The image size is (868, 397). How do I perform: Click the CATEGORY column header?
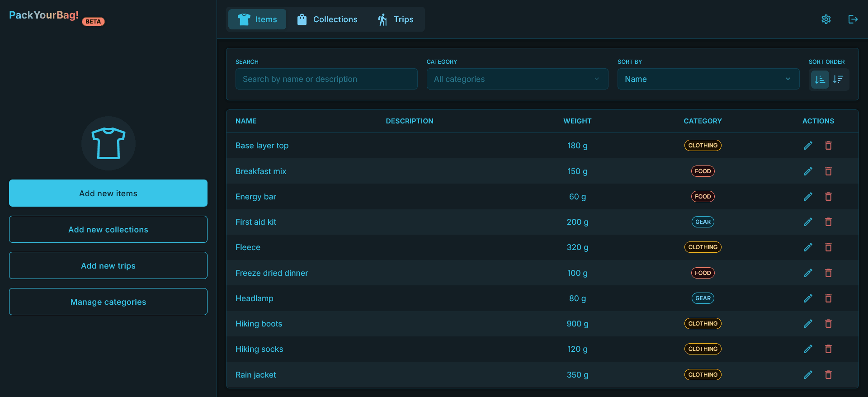click(x=703, y=121)
